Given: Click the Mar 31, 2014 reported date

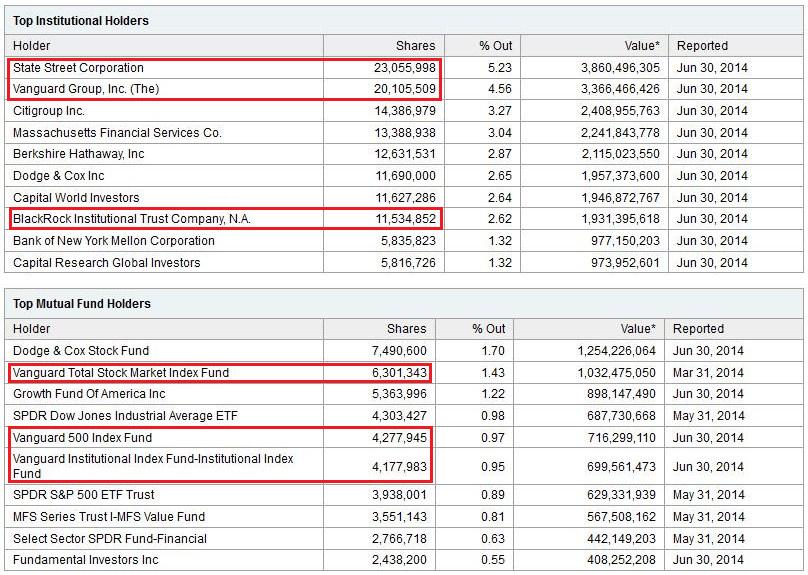Looking at the screenshot, I should click(x=708, y=373).
